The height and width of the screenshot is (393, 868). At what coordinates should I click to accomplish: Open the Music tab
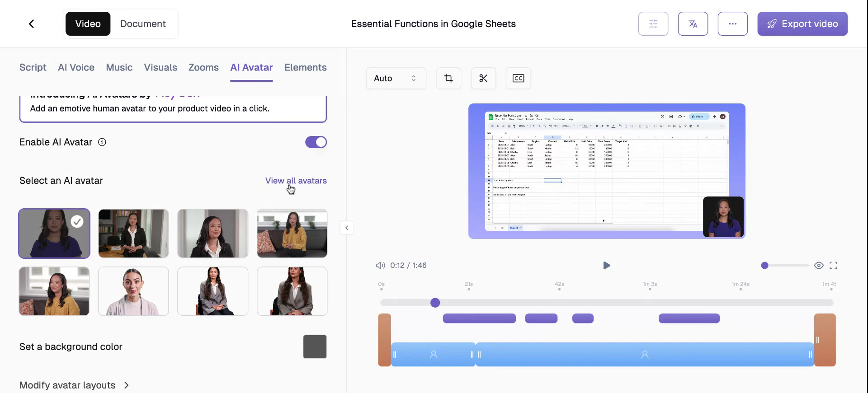[x=119, y=67]
